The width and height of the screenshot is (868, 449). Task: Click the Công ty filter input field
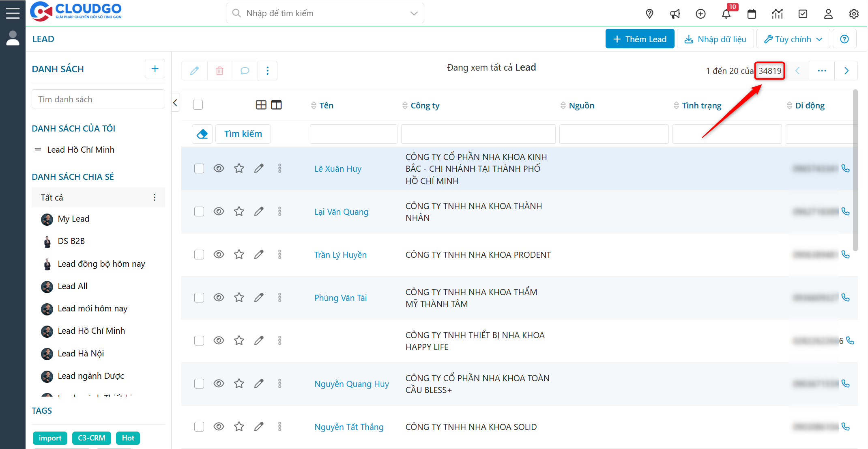tap(478, 134)
